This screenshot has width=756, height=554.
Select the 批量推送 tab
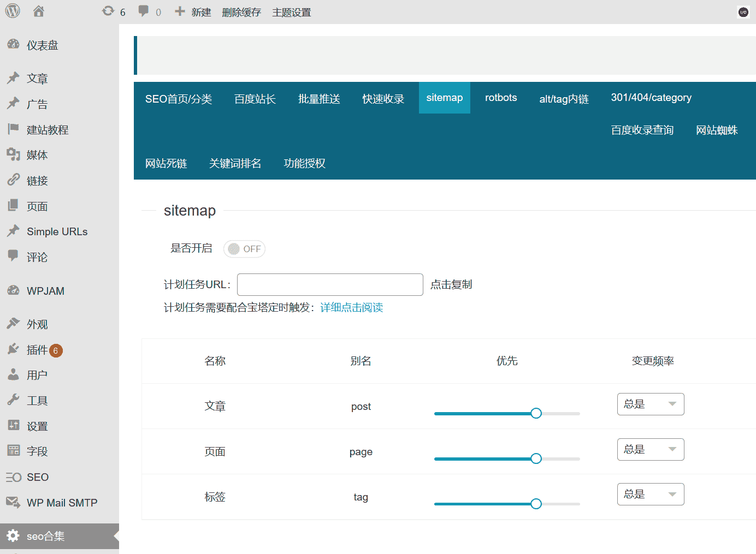click(319, 99)
